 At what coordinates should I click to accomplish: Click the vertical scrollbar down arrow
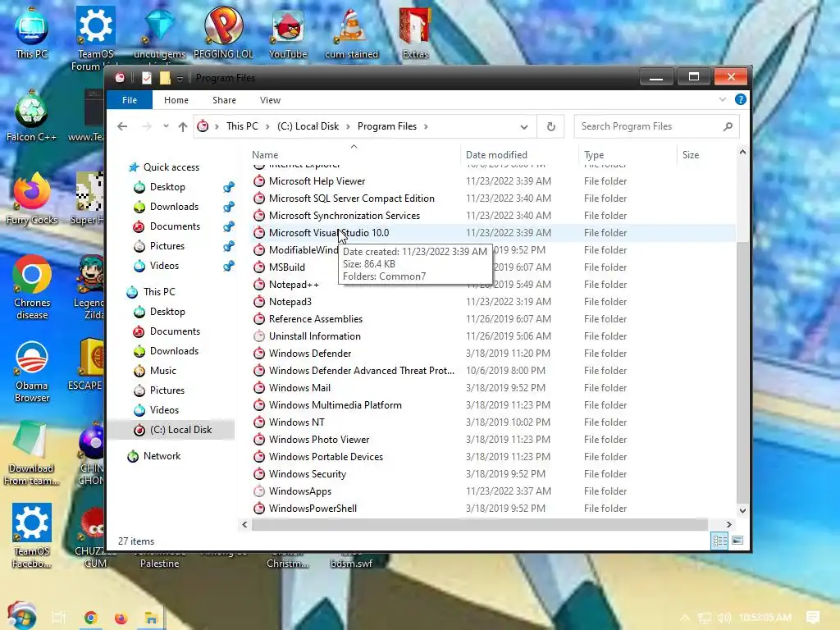point(742,510)
